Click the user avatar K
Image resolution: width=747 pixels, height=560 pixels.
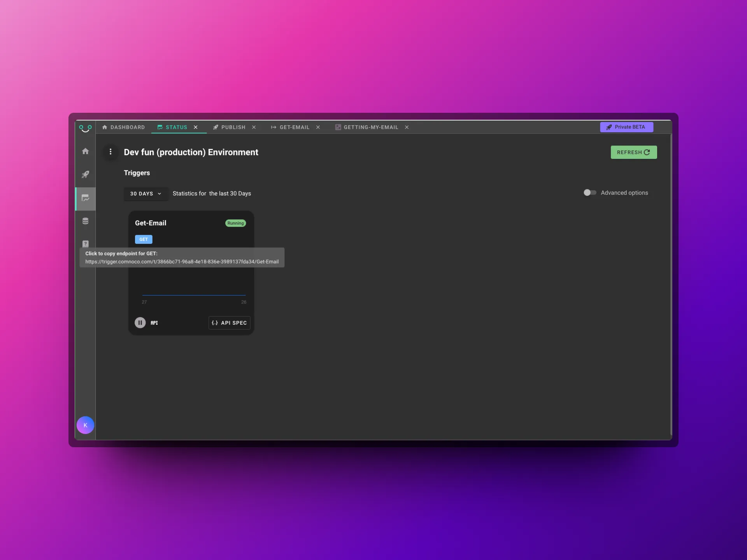tap(85, 425)
